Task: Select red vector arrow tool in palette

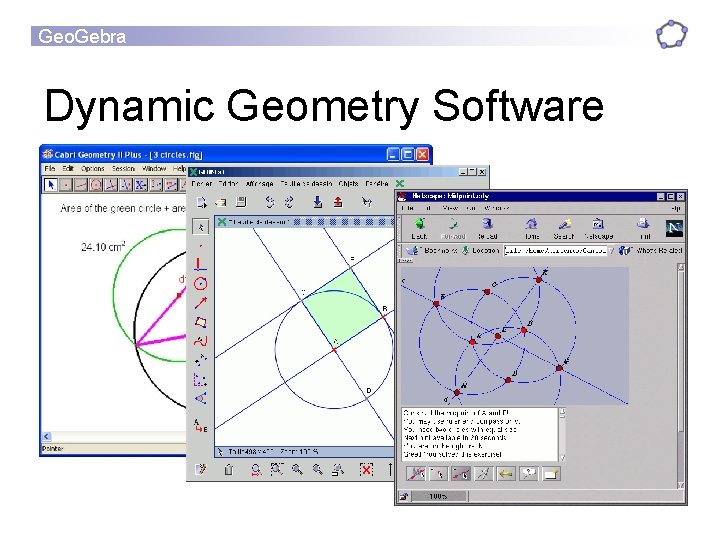Action: (x=201, y=303)
